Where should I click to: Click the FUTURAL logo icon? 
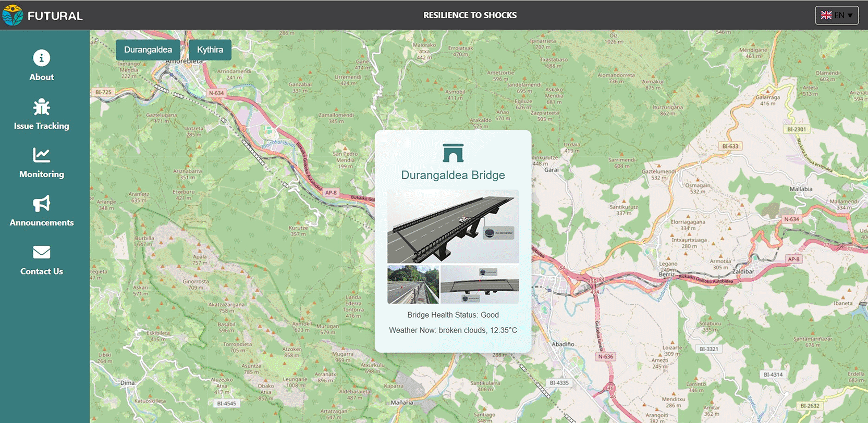click(13, 15)
